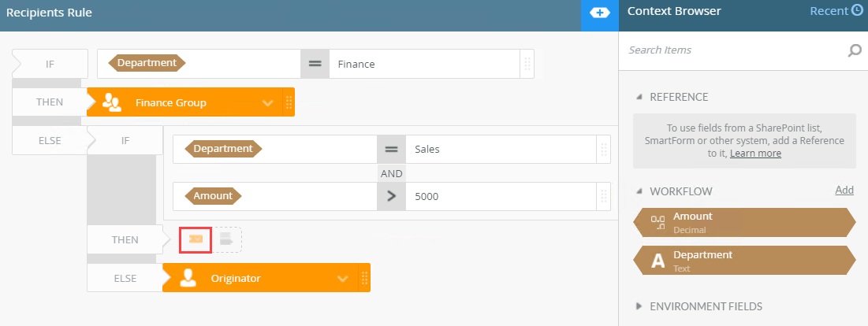The width and height of the screenshot is (868, 326).
Task: Click greater-than operator in Amount condition
Action: tap(391, 196)
